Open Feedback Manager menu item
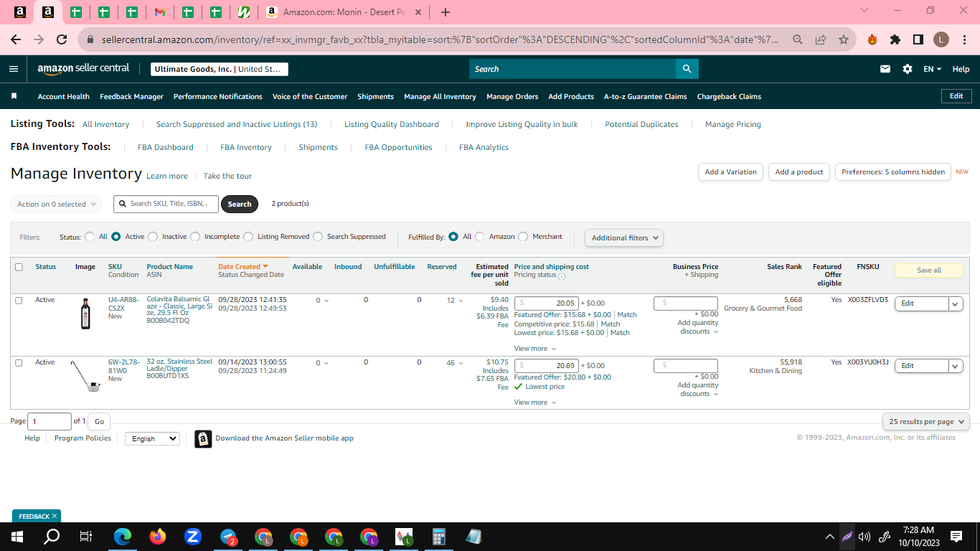The width and height of the screenshot is (980, 551). tap(131, 96)
